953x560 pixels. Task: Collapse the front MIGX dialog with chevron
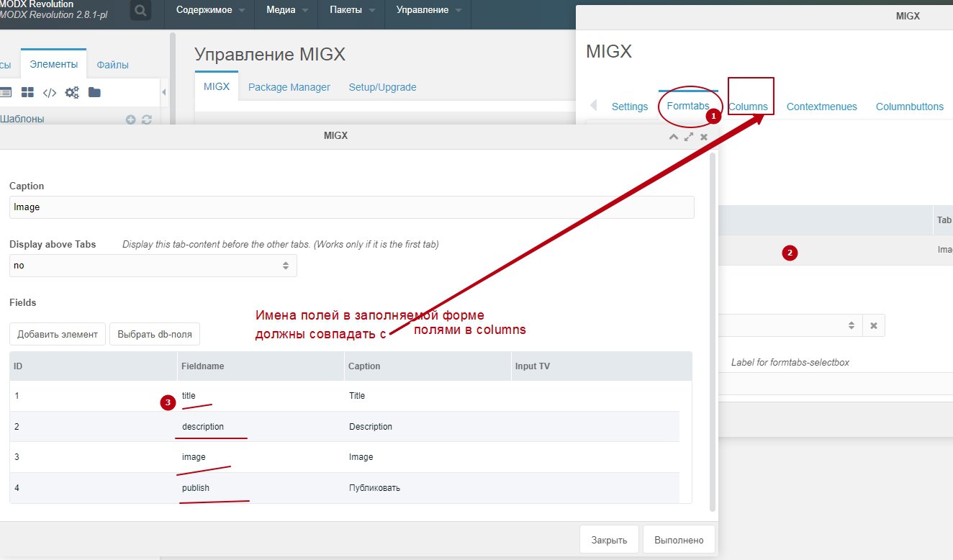point(674,136)
